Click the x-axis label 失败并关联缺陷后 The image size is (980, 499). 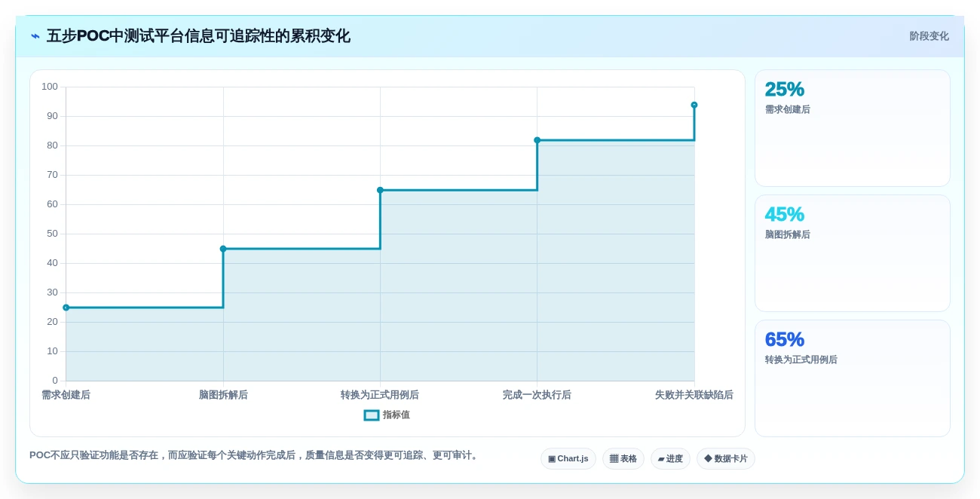coord(694,395)
